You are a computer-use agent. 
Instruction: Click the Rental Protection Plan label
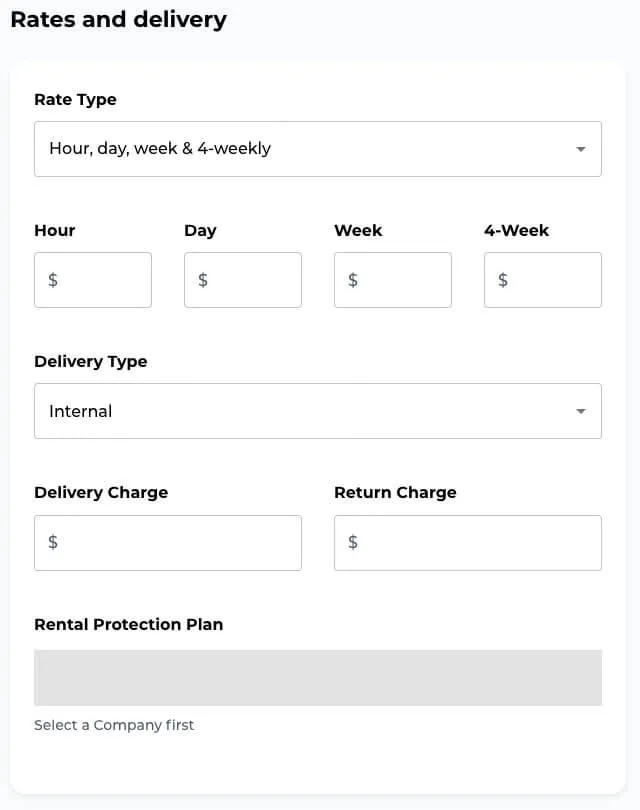[128, 624]
